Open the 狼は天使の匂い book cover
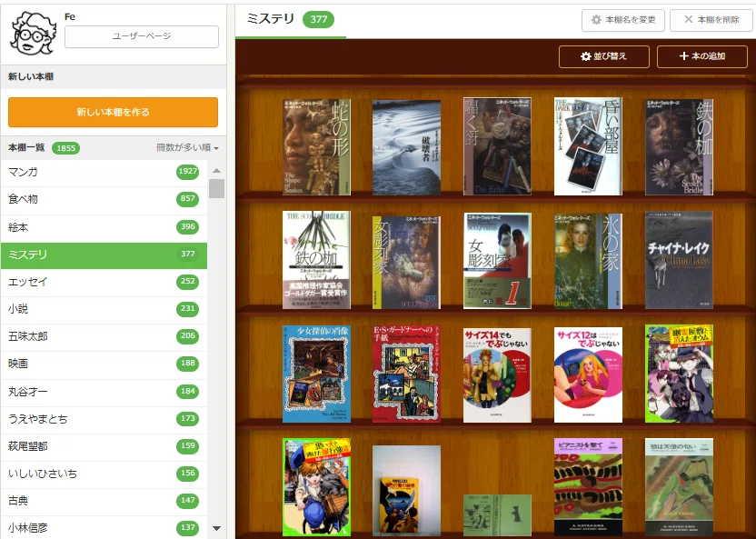This screenshot has height=539, width=756. point(679,487)
